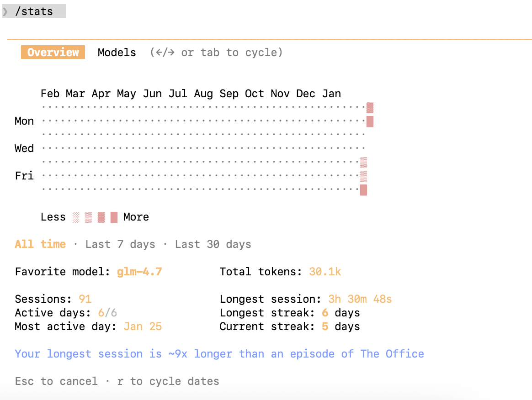
Task: Click the Jan 25 most active day
Action: coord(143,326)
